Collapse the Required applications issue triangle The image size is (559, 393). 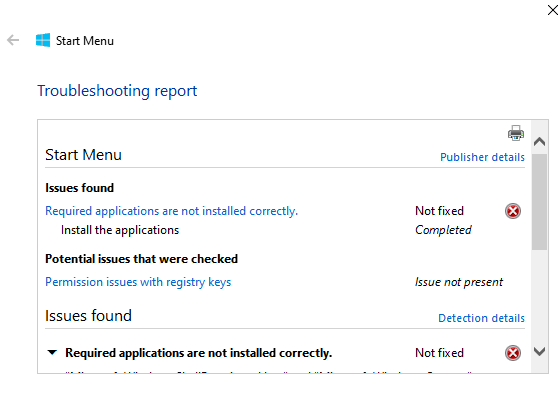tap(52, 353)
